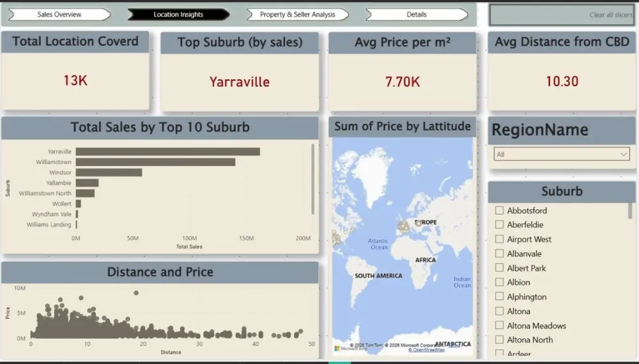Tick the Altona Meadows checkbox
Screen dimensions: 639x364
coord(499,325)
